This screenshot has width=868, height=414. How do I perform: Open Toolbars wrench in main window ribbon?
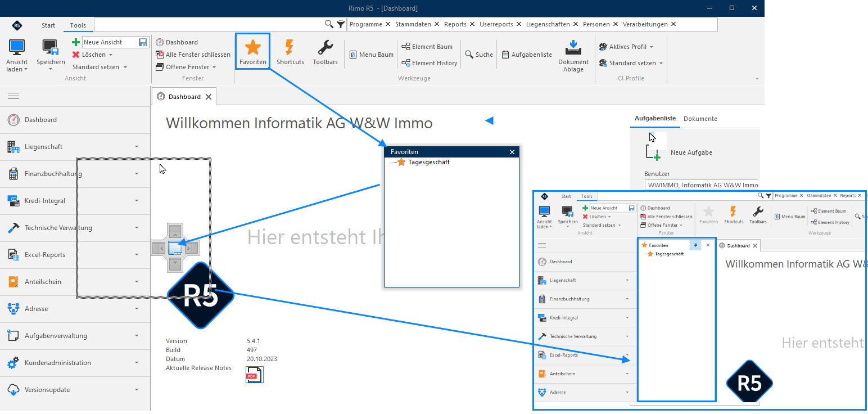[325, 52]
